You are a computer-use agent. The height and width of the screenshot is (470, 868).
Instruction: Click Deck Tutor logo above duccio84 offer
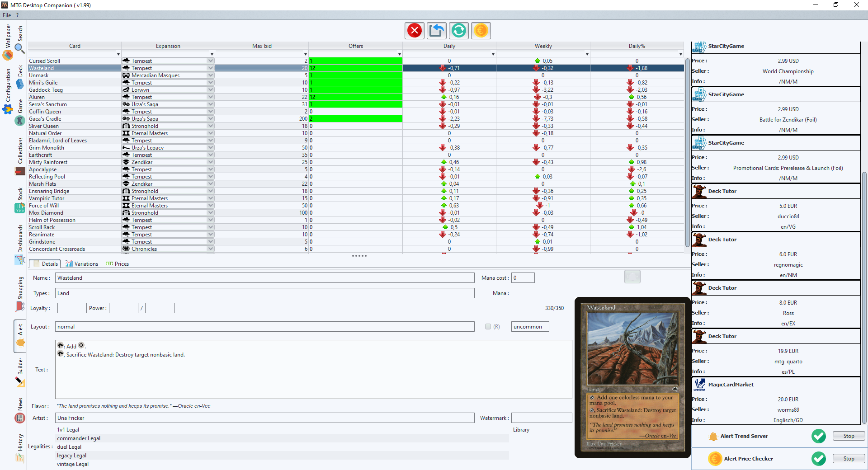pyautogui.click(x=699, y=191)
